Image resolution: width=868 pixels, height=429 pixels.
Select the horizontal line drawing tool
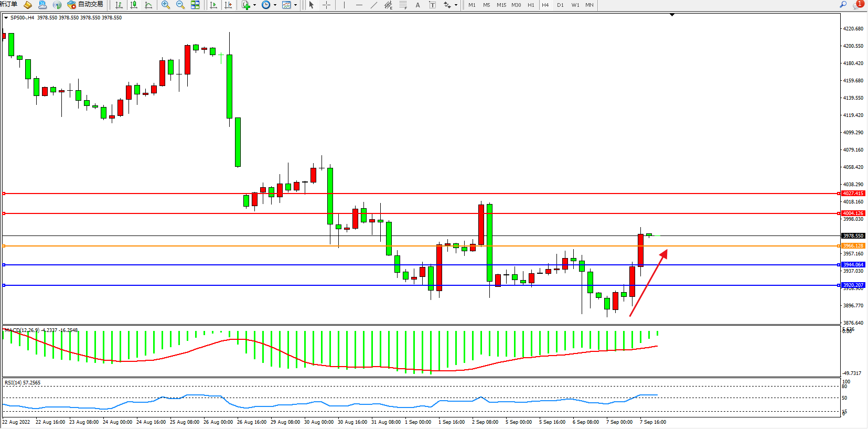359,5
